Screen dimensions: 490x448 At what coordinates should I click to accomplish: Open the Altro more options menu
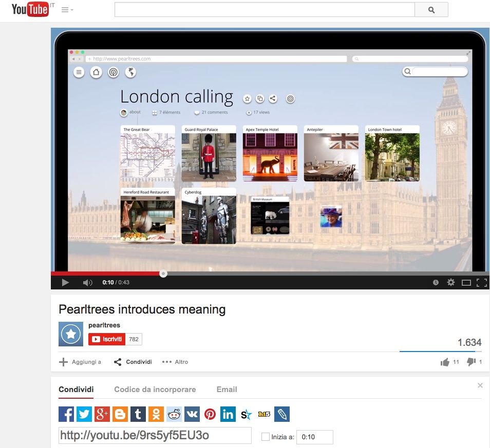point(175,362)
